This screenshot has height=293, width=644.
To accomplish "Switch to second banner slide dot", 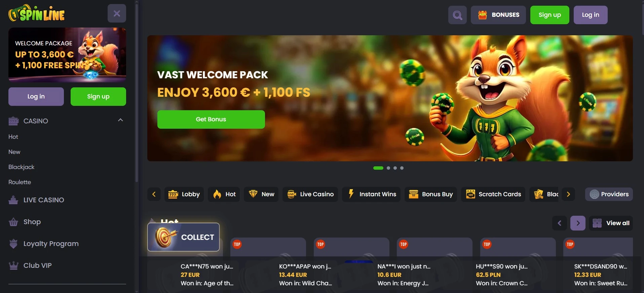I will pyautogui.click(x=388, y=168).
